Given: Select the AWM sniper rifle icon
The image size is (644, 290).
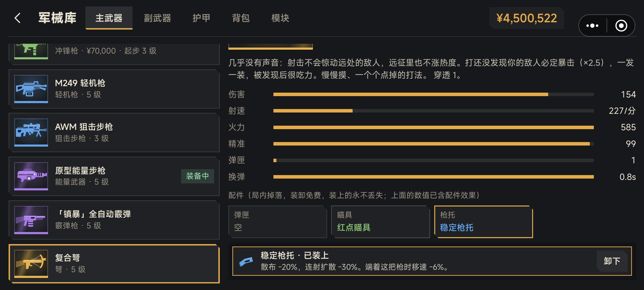Looking at the screenshot, I should 31,132.
